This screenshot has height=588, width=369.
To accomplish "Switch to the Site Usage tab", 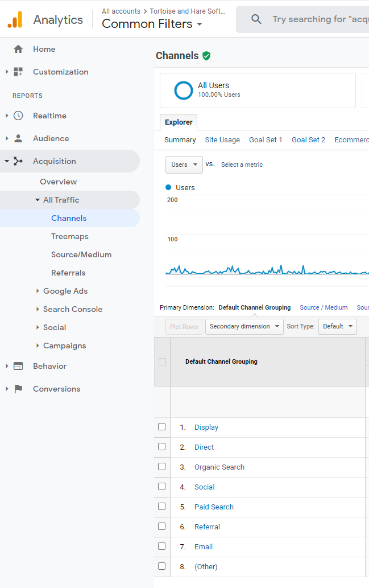I will point(222,140).
